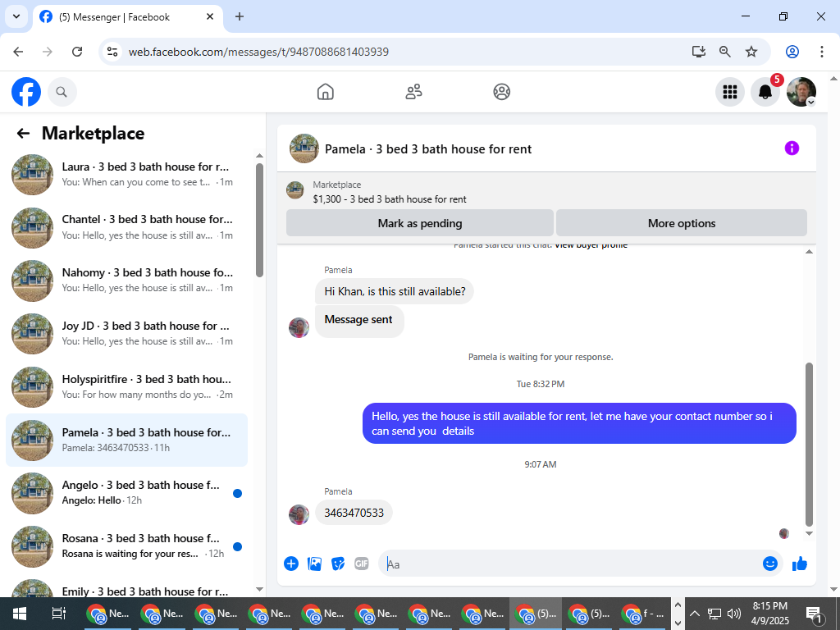The width and height of the screenshot is (840, 630).
Task: Open a new browser tab
Action: point(240,16)
